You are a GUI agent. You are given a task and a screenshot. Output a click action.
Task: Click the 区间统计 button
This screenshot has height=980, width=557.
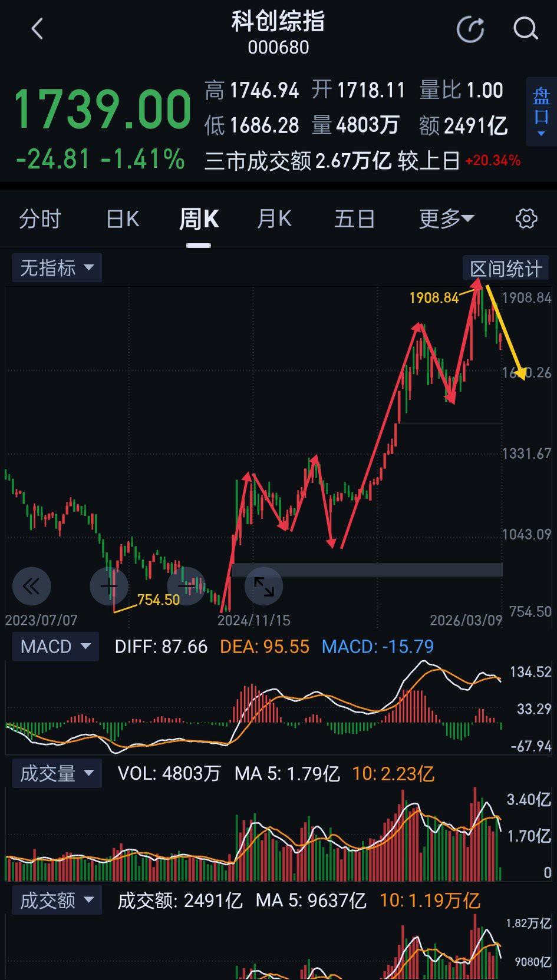pos(506,269)
